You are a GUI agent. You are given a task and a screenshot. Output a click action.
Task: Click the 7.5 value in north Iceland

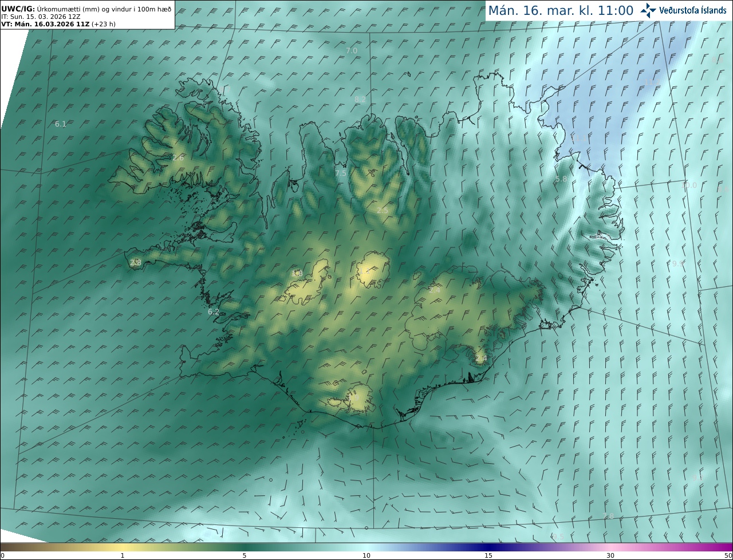point(341,173)
